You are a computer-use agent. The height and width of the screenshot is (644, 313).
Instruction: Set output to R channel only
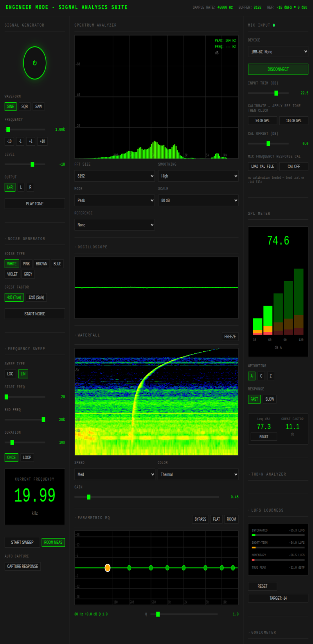click(30, 187)
